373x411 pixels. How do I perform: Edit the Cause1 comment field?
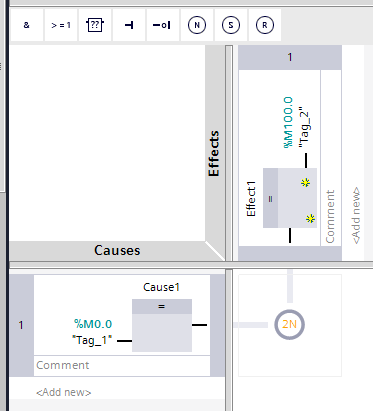pos(122,365)
